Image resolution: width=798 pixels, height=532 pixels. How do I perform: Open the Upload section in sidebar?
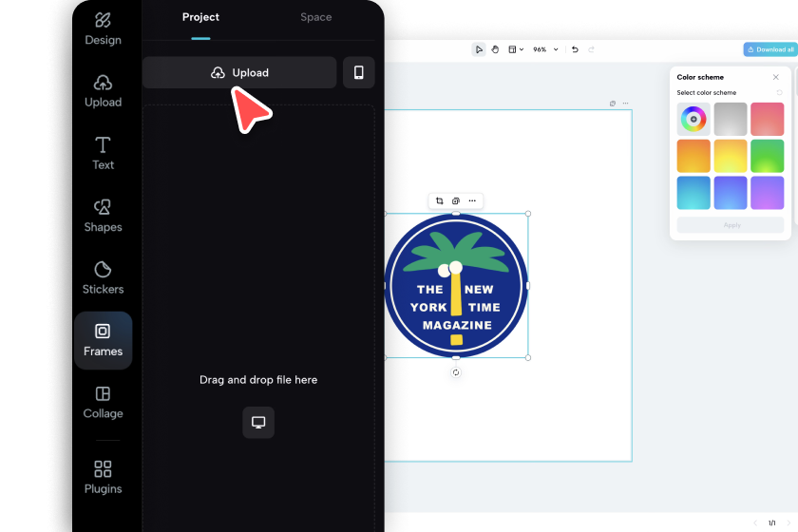tap(103, 91)
